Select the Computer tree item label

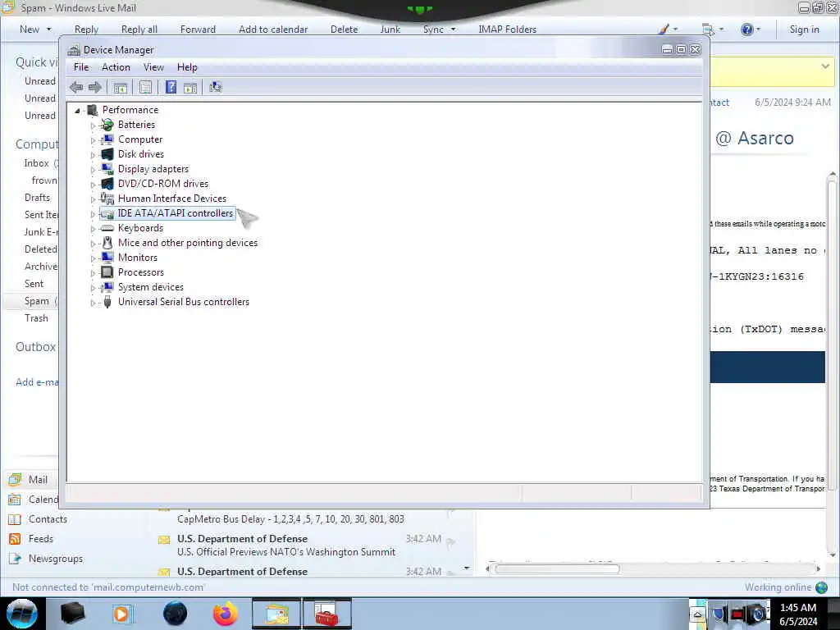point(140,139)
